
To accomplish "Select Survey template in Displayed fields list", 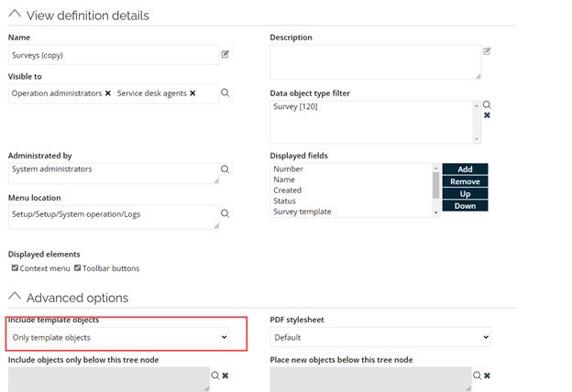I will tap(302, 212).
